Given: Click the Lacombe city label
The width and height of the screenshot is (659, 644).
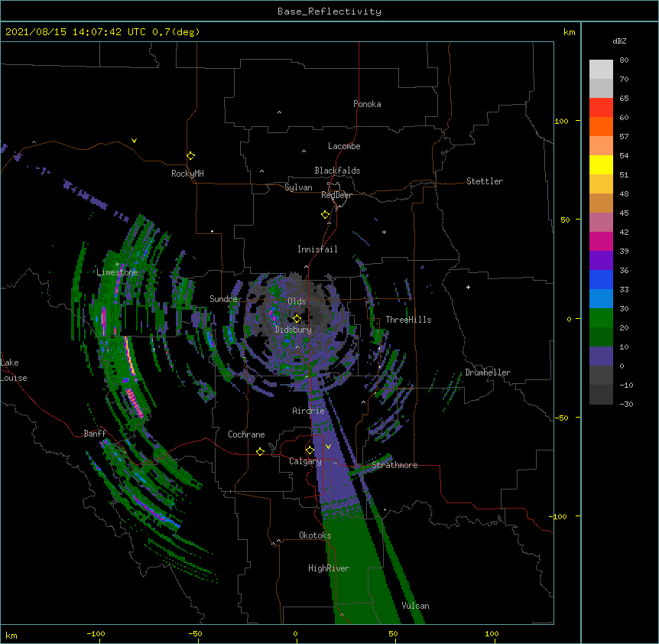Looking at the screenshot, I should [344, 146].
